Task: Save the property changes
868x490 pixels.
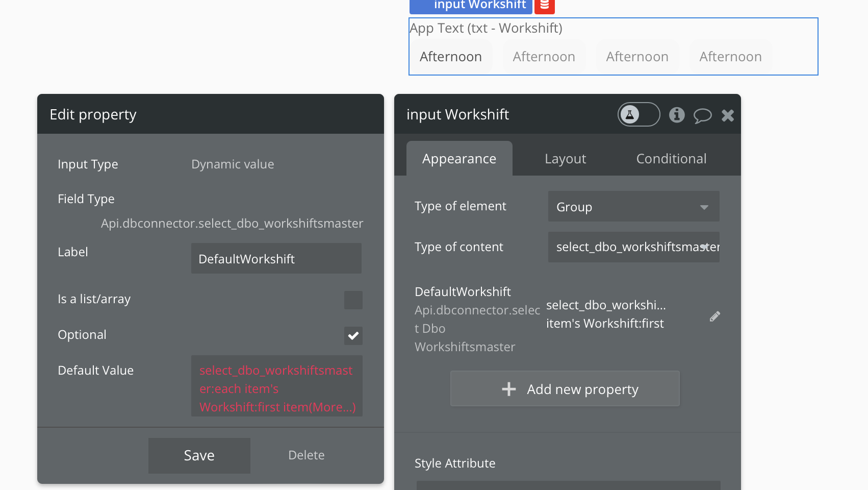Action: [199, 455]
